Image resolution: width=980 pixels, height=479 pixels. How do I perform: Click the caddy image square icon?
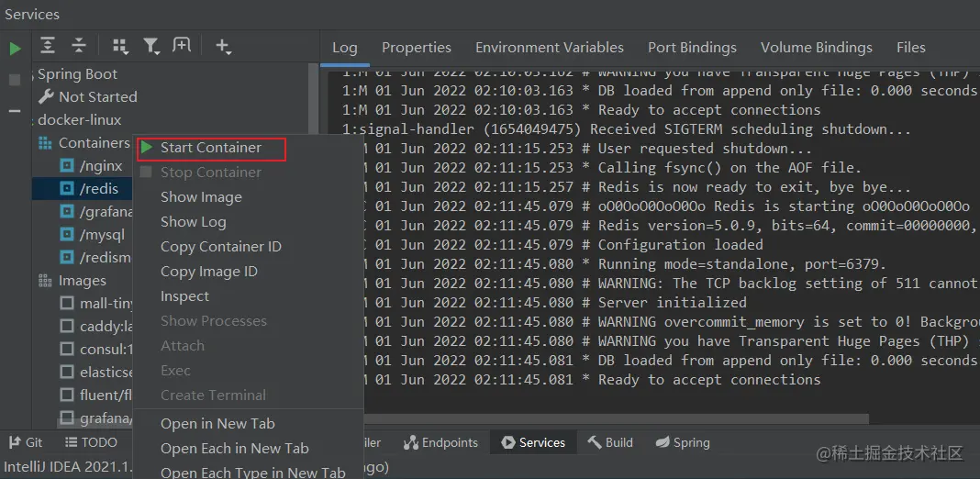pos(67,326)
